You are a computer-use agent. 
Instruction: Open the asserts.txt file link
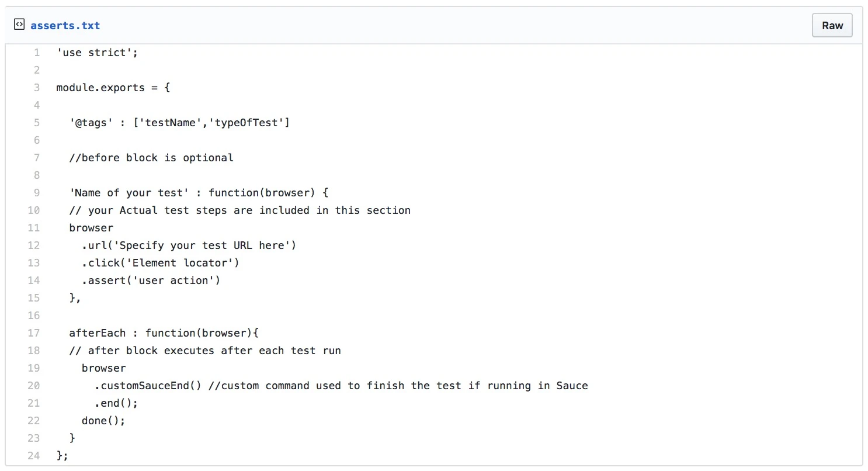(x=65, y=26)
